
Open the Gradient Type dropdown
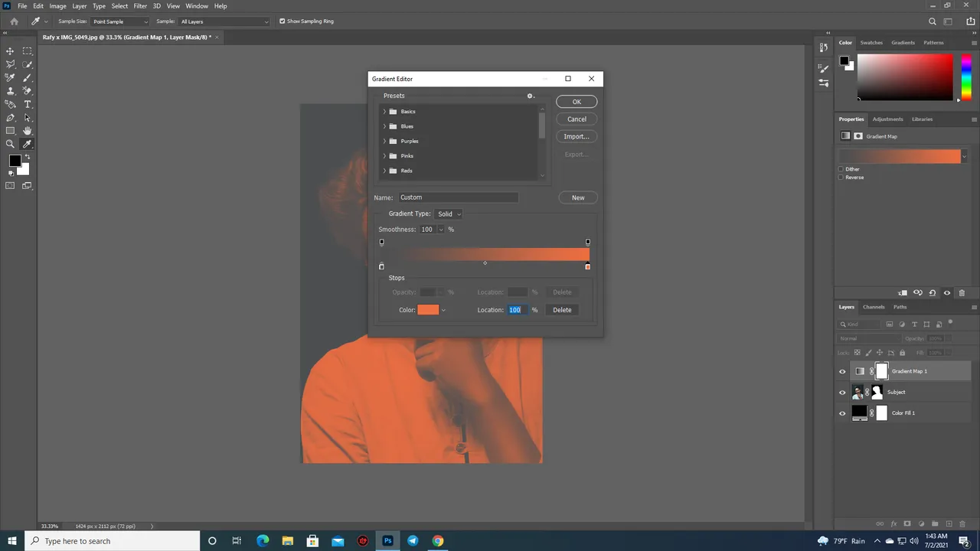449,214
